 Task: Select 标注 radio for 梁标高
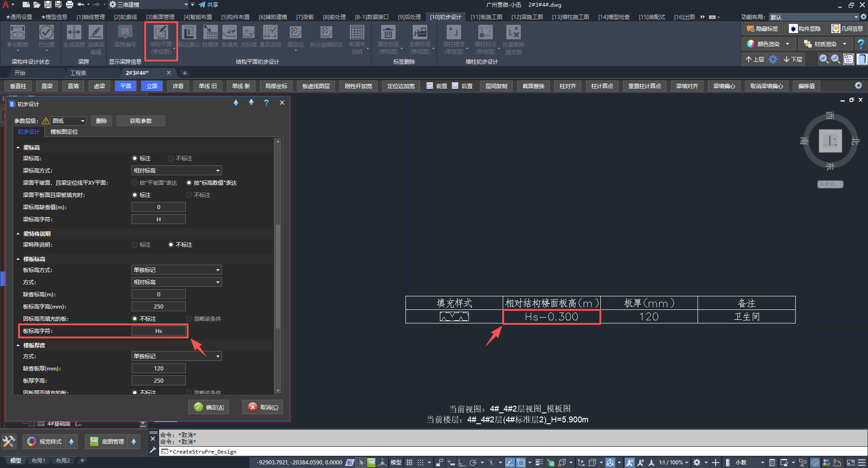[x=135, y=159]
